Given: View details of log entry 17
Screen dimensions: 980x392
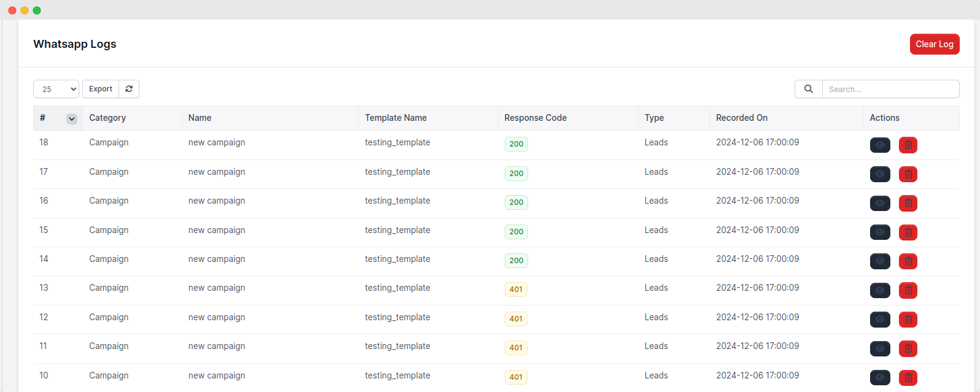Looking at the screenshot, I should 879,174.
